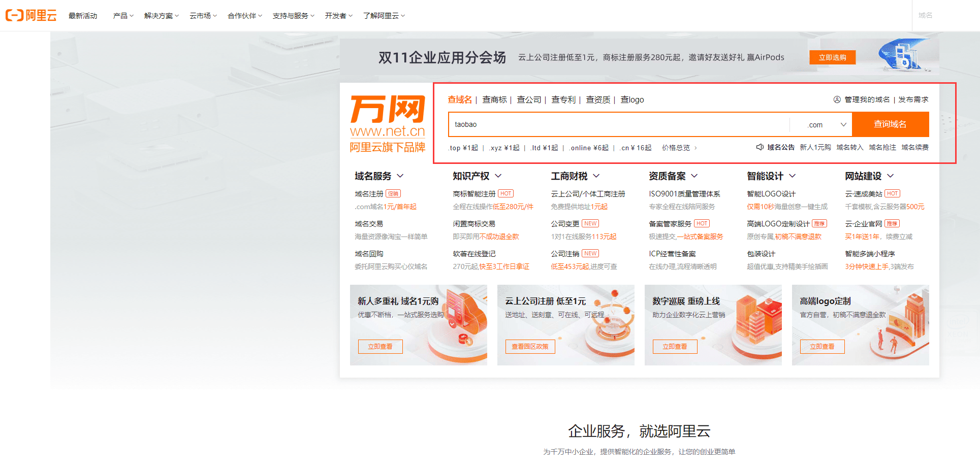The height and width of the screenshot is (471, 980).
Task: Click the user icon beside 管理我的域名
Action: coord(837,99)
